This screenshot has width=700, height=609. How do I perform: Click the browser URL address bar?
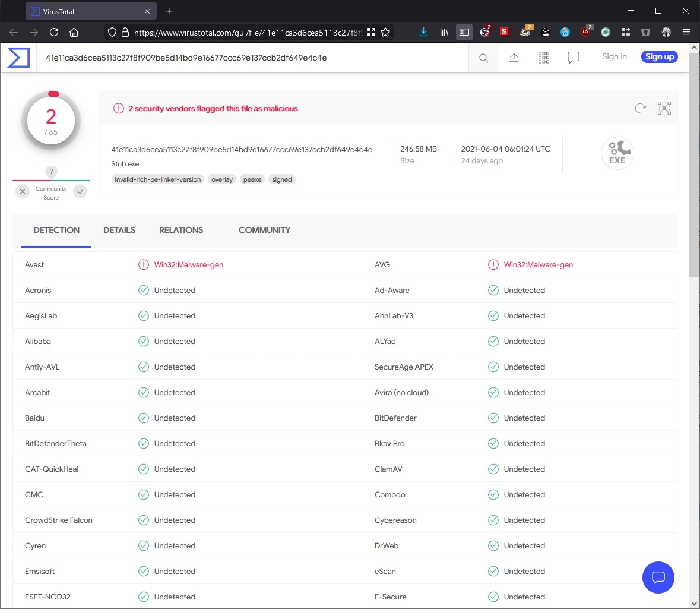click(x=248, y=32)
